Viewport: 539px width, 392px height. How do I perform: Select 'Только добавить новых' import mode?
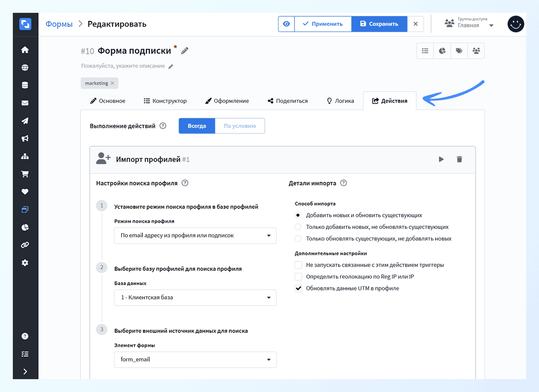(298, 227)
